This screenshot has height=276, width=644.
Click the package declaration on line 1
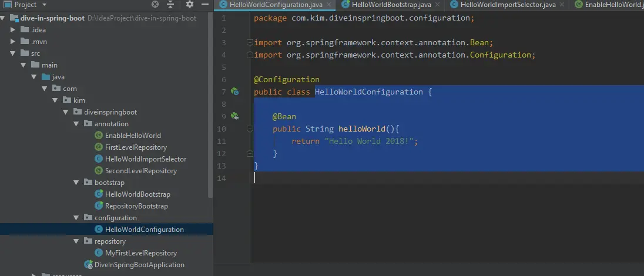(x=364, y=18)
